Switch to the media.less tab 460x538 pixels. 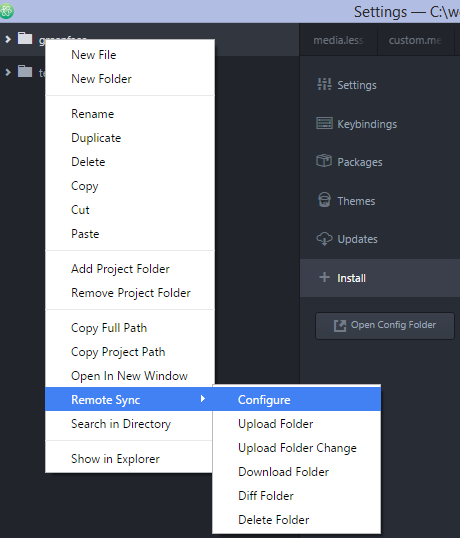pyautogui.click(x=338, y=40)
